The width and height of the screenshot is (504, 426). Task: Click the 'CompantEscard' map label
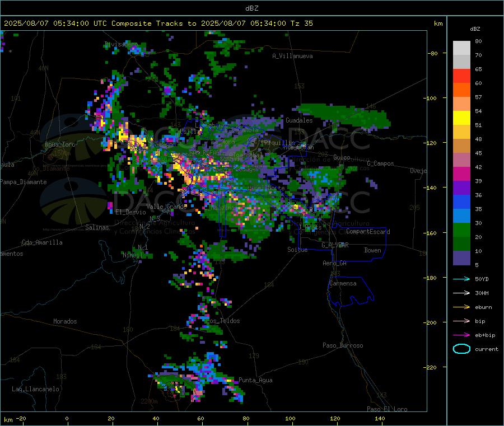(368, 231)
